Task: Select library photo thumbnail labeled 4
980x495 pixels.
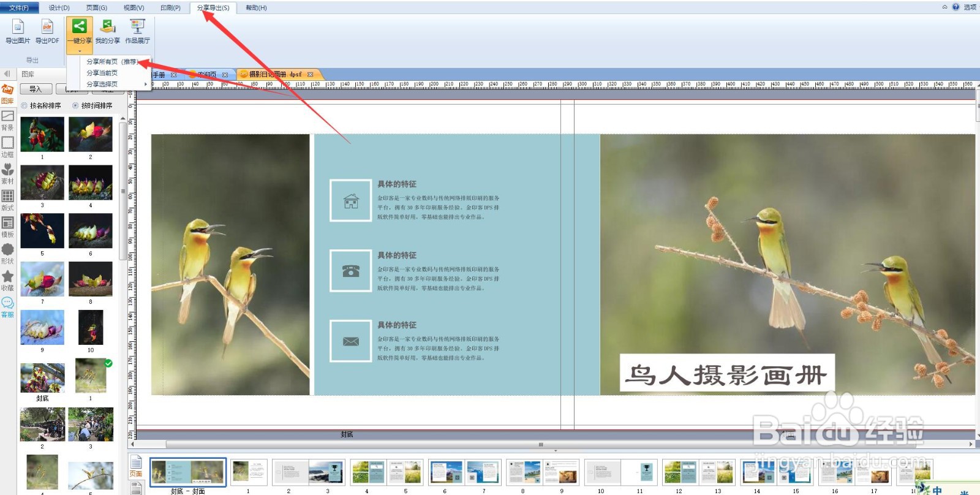Action: pyautogui.click(x=91, y=183)
